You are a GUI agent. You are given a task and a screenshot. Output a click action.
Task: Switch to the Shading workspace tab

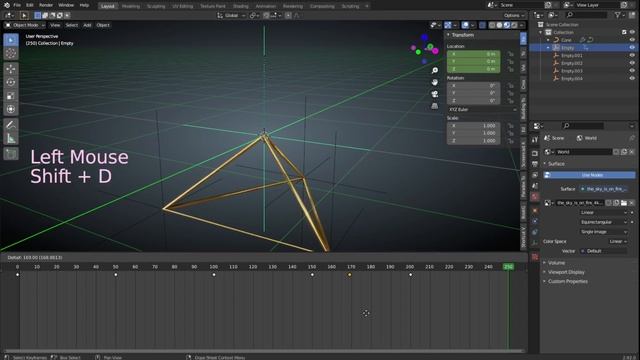[240, 6]
